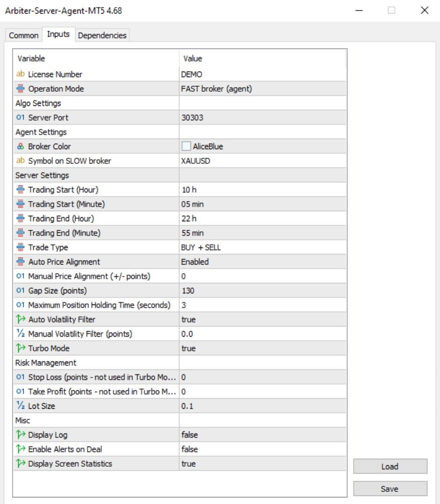Image resolution: width=440 pixels, height=504 pixels.
Task: Select the Risk Management section row
Action: click(x=179, y=363)
